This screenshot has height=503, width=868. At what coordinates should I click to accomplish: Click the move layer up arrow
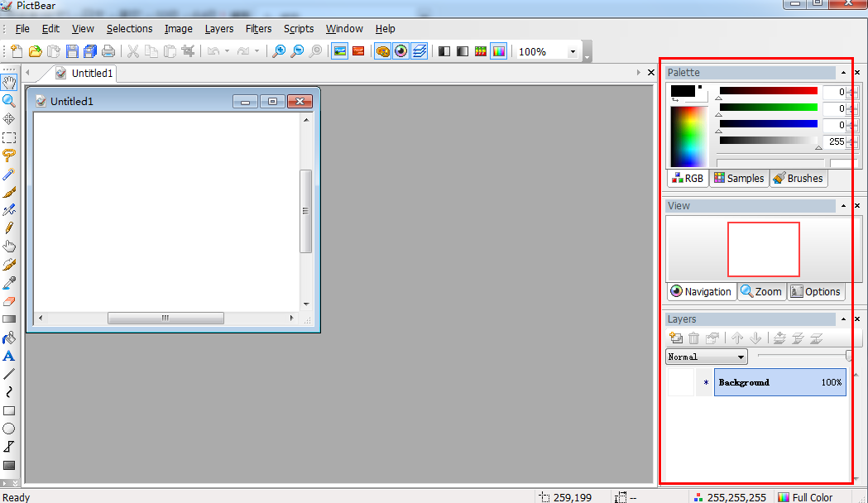tap(737, 338)
